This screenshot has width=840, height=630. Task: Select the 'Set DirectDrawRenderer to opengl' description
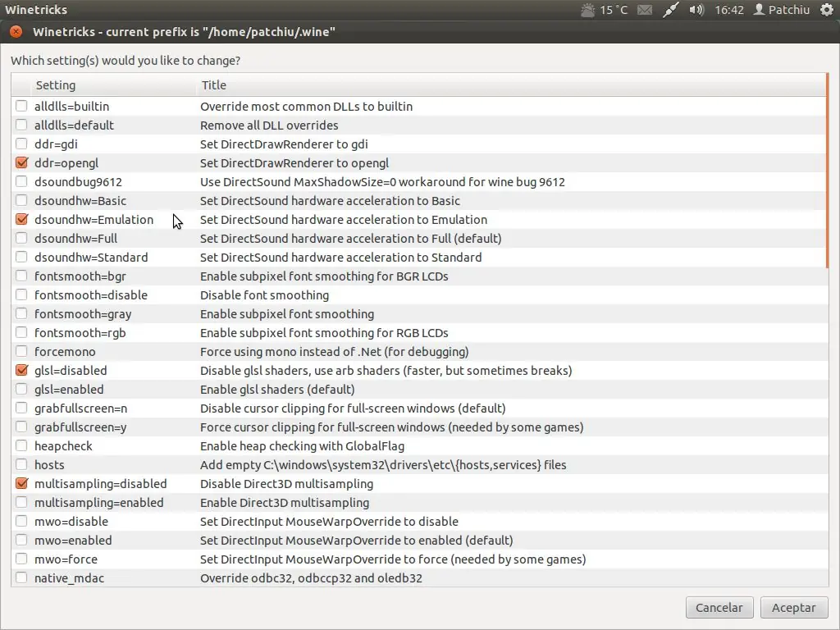pos(294,163)
